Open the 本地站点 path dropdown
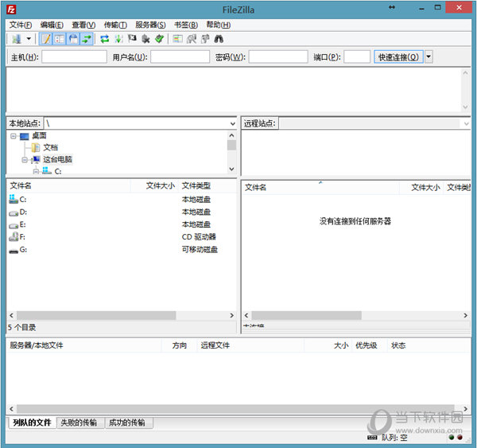This screenshot has width=477, height=448. pos(232,123)
